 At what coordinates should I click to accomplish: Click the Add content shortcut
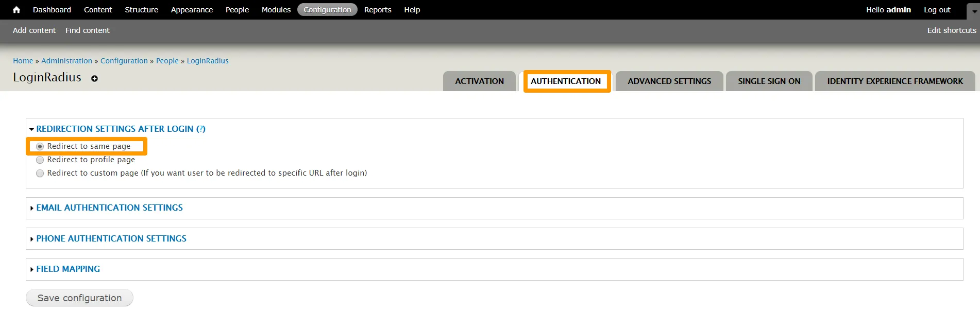coord(34,30)
